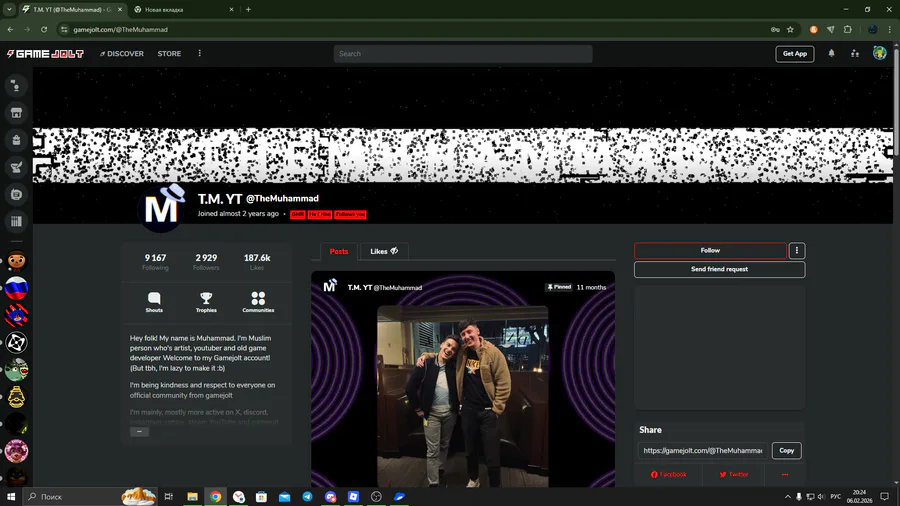Open the store icon in the left sidebar
Screen dimensions: 900x506
16,113
